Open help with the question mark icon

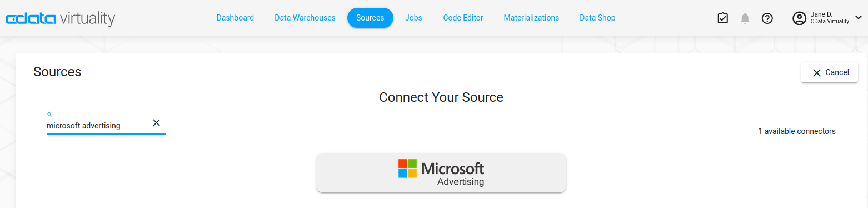[767, 18]
